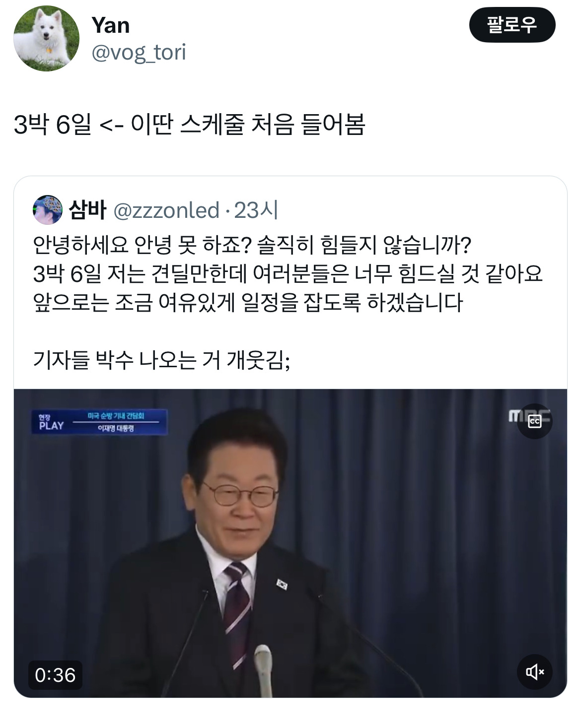This screenshot has width=581, height=728.
Task: Open the @vog_tori handle link
Action: pos(139,52)
